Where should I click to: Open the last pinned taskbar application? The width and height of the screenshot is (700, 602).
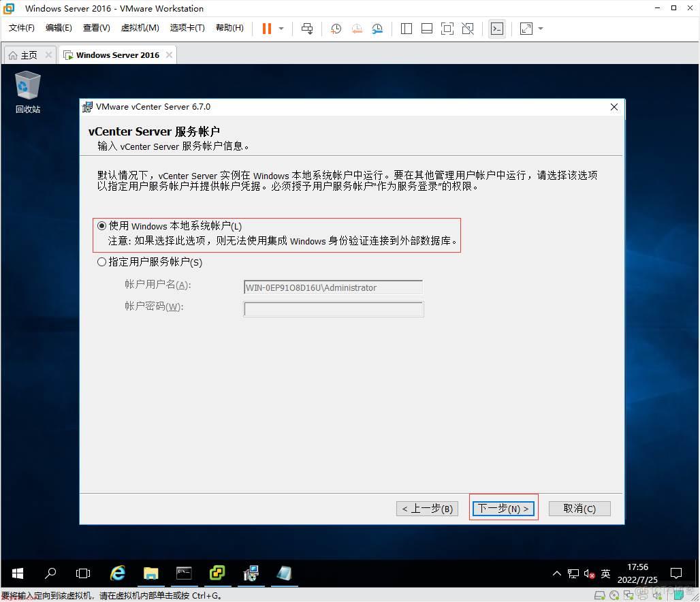point(284,573)
